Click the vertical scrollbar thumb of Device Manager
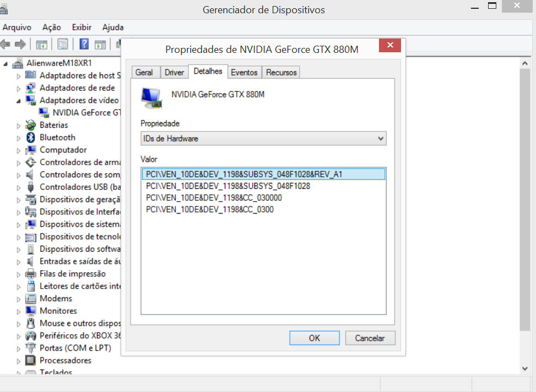Image resolution: width=536 pixels, height=392 pixels. [x=525, y=200]
